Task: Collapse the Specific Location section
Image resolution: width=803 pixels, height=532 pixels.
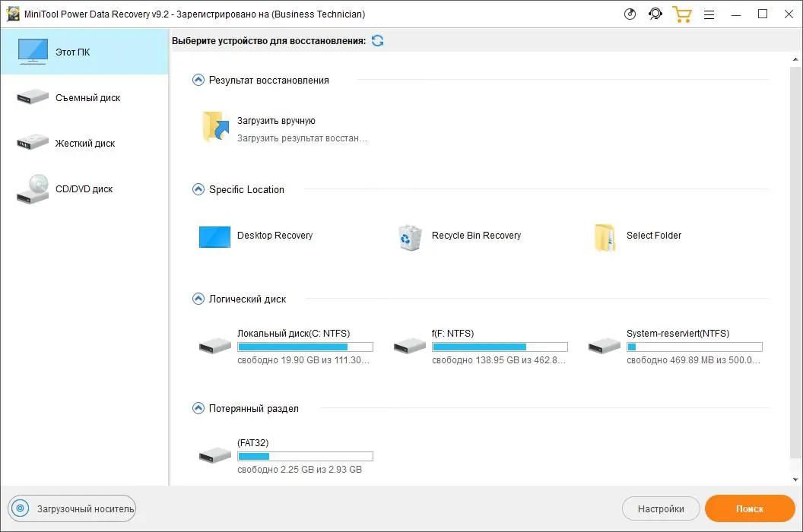Action: tap(198, 189)
